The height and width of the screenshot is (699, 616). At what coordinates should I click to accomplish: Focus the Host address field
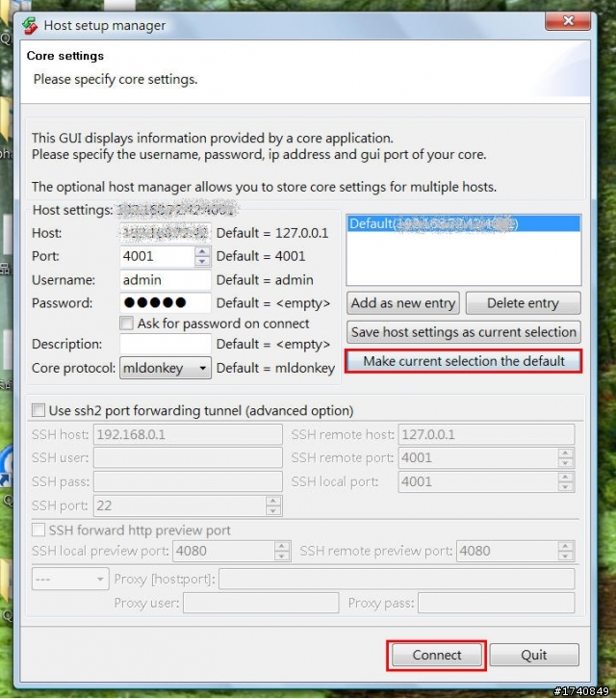166,233
